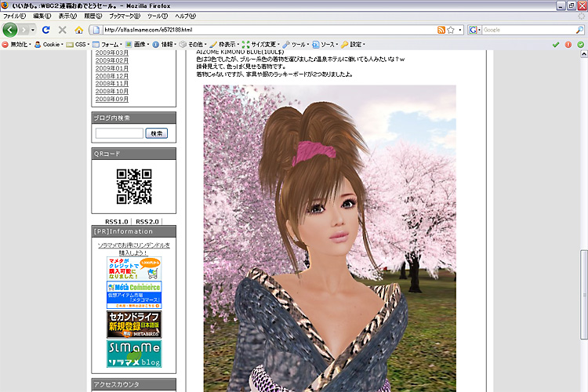588x392 pixels.
Task: Click the green checkmark render mode icon
Action: point(556,45)
